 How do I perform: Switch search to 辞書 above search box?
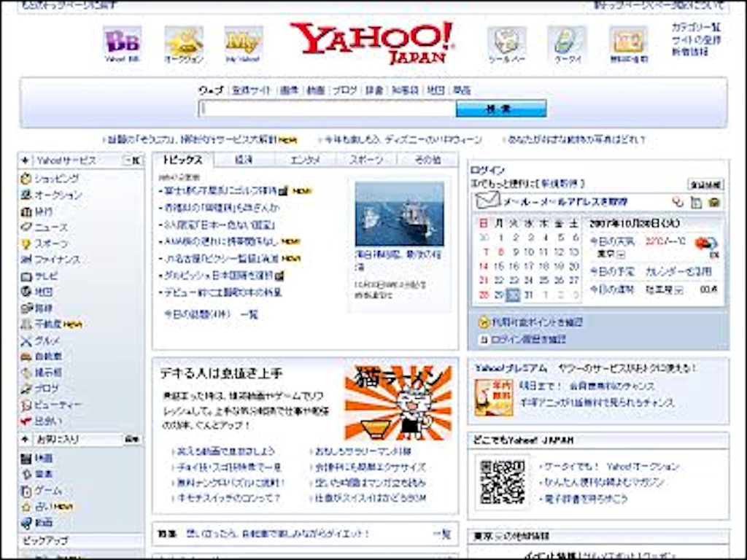[374, 90]
